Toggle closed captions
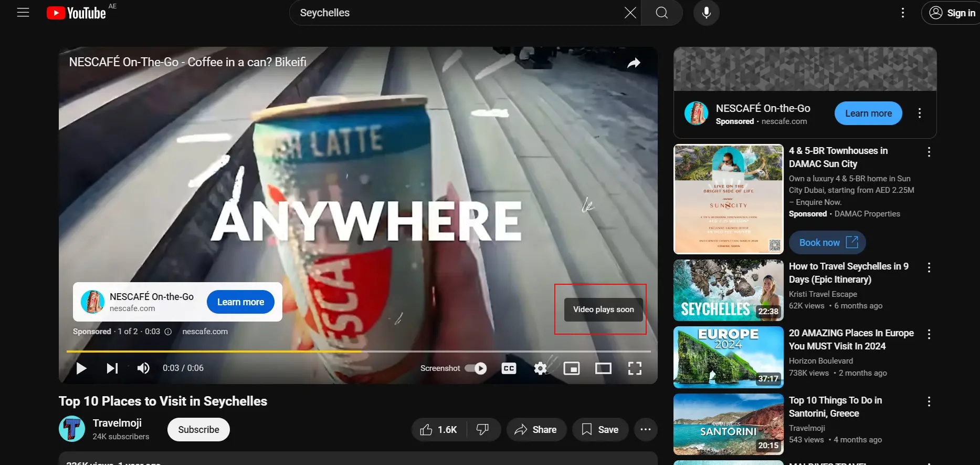Viewport: 980px width, 465px height. click(509, 368)
